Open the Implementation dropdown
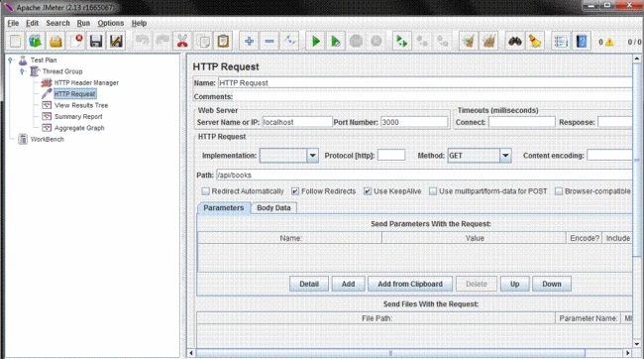 [312, 156]
